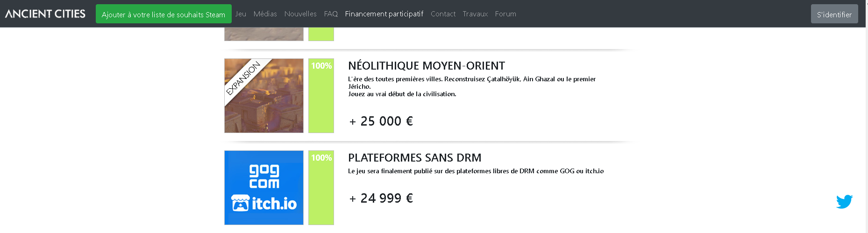The height and width of the screenshot is (233, 868).
Task: Click the Twitter bird icon
Action: point(844,202)
